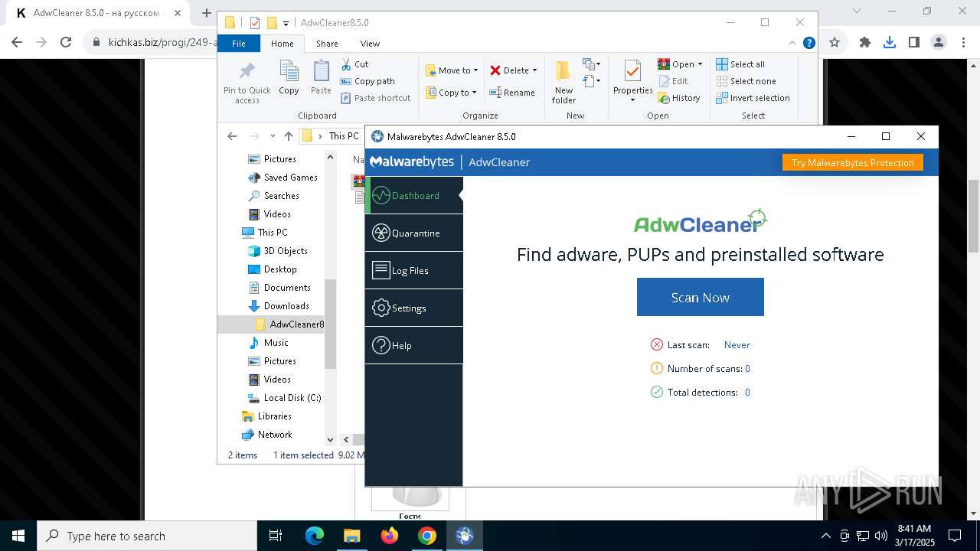Click the Scan Now button
The image size is (980, 551).
coord(700,298)
